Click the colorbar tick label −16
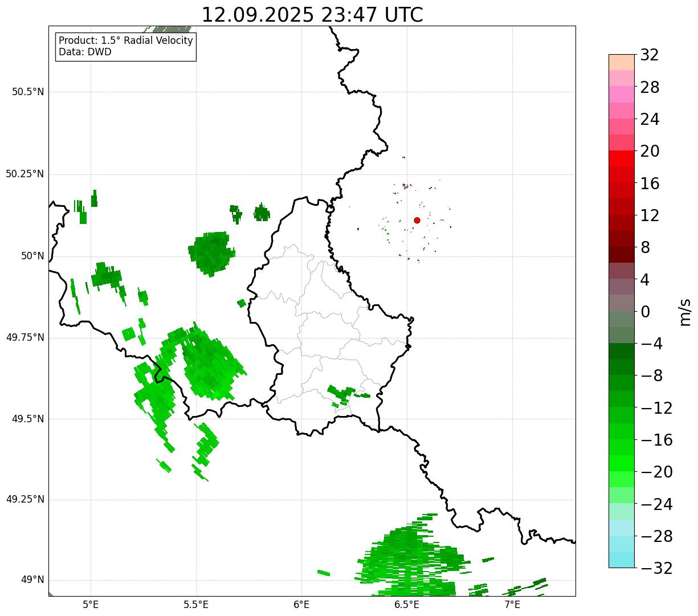Screen dimensions: 698x616 [x=656, y=440]
